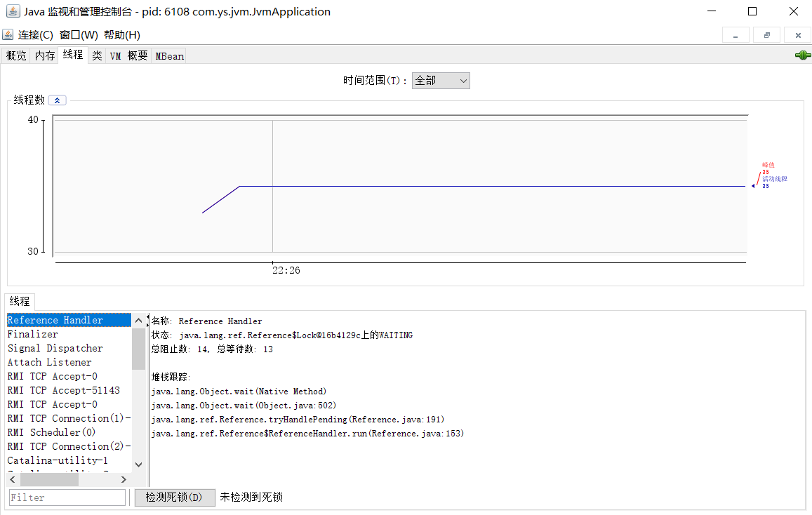Screen dimensions: 812x515
Task: Click the 检测死锁(D) button
Action: 175,497
